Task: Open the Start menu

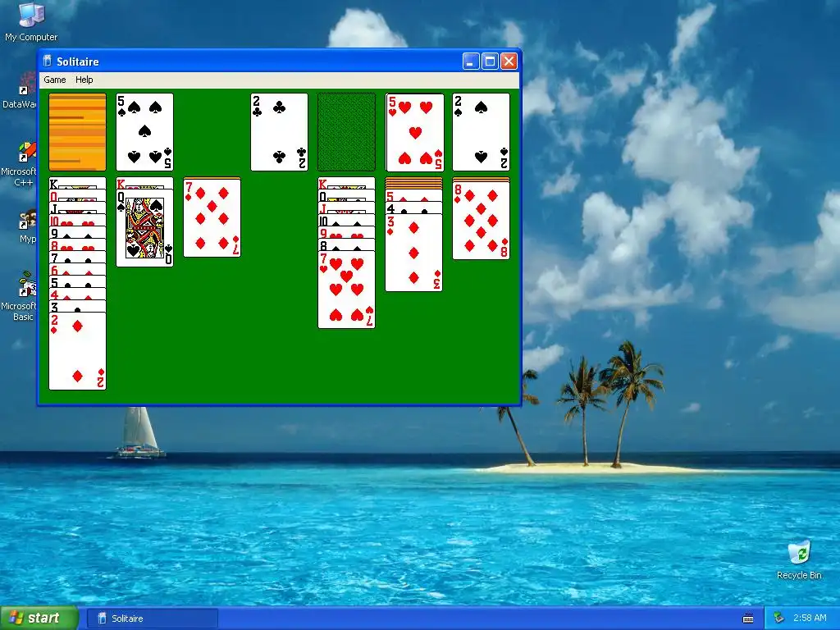Action: click(x=39, y=618)
